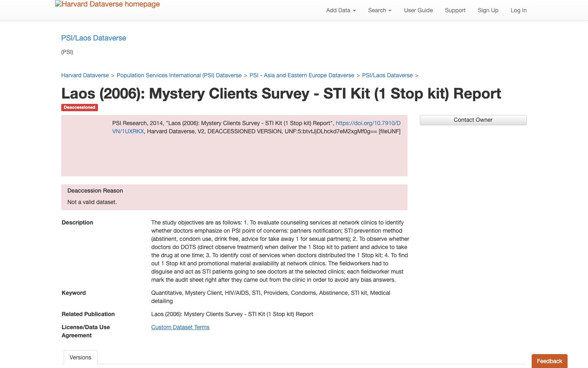Click the keyword list text starting with Quantitative
Image resolution: width=588 pixels, height=368 pixels.
coord(271,297)
